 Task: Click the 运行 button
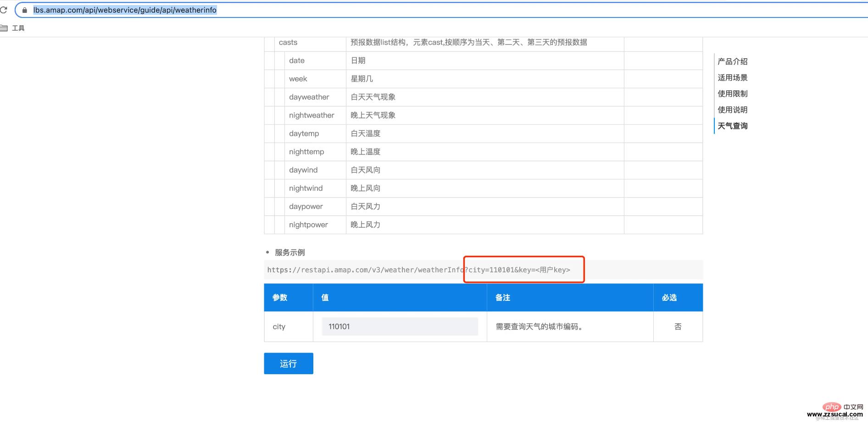pyautogui.click(x=289, y=363)
